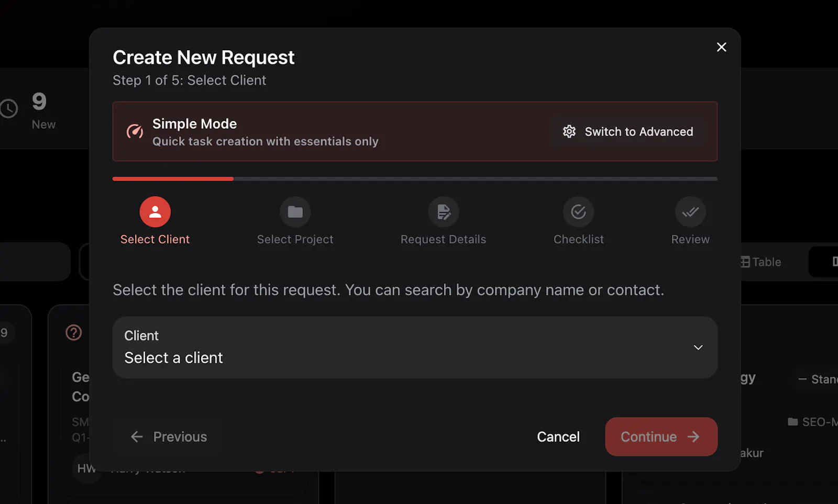Go to Select Project step label
838x504 pixels.
(x=295, y=239)
